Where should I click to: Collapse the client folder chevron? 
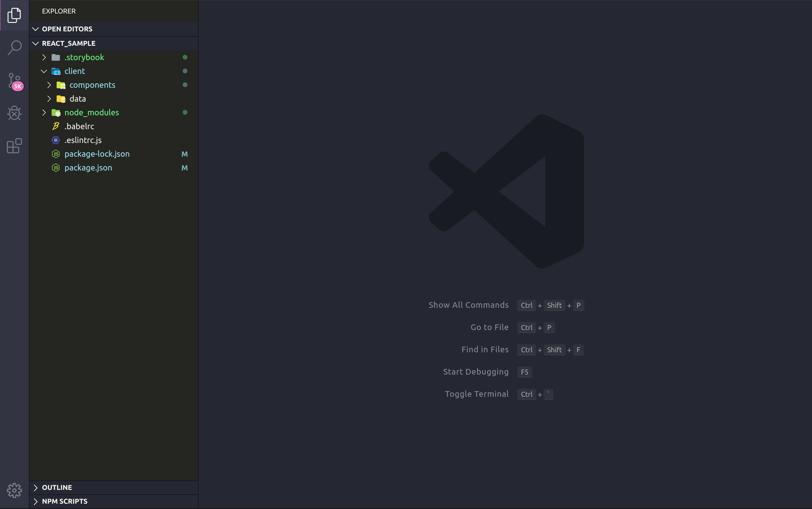[x=44, y=71]
